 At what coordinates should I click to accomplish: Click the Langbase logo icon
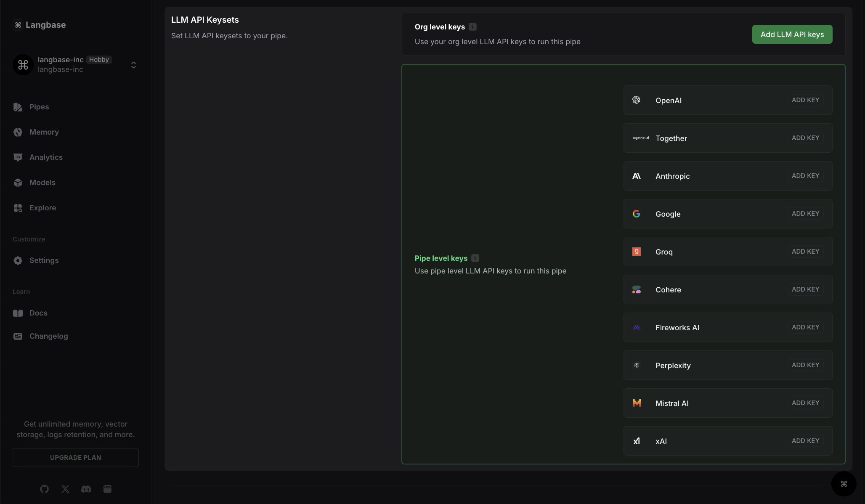point(18,25)
